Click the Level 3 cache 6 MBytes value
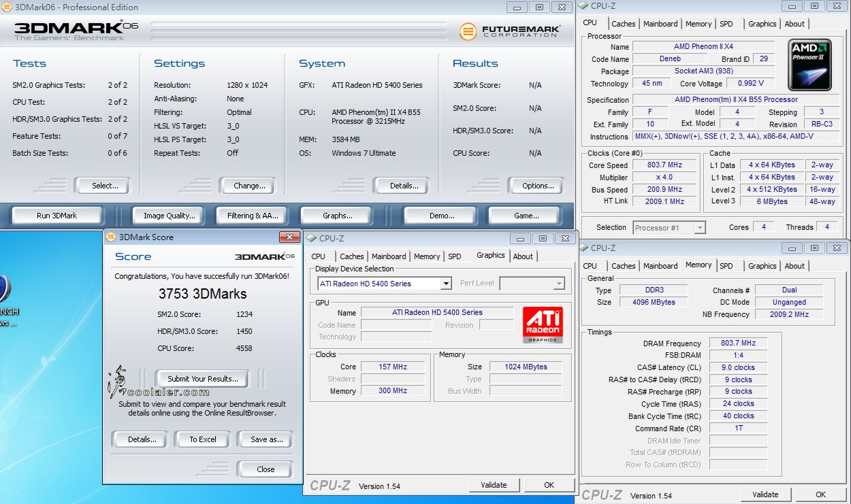851x504 pixels. (x=772, y=201)
